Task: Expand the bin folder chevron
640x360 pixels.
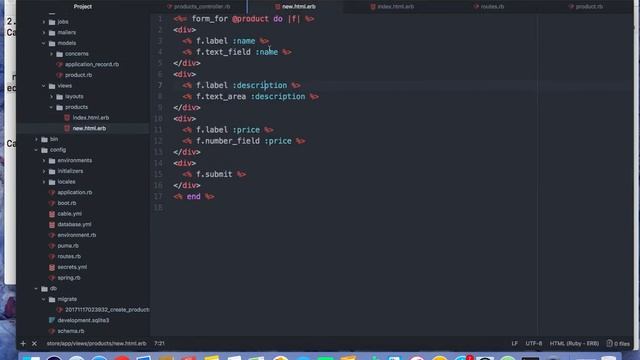Action: pyautogui.click(x=36, y=139)
